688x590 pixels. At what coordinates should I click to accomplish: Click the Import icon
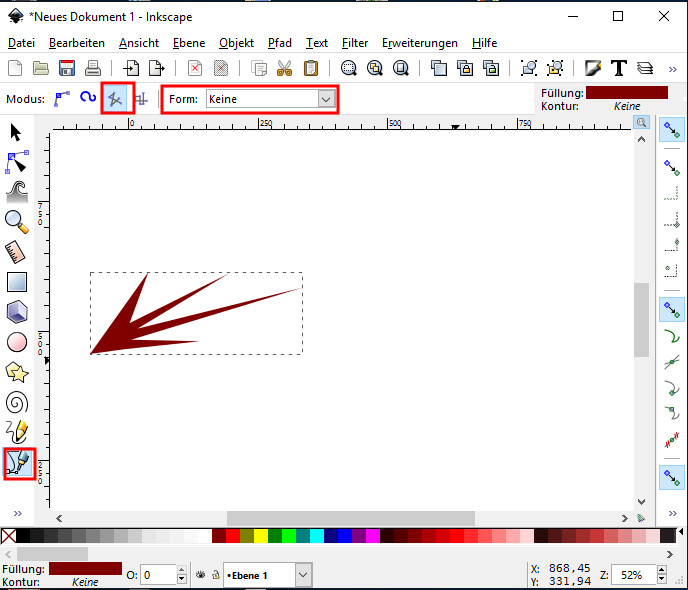click(x=130, y=68)
